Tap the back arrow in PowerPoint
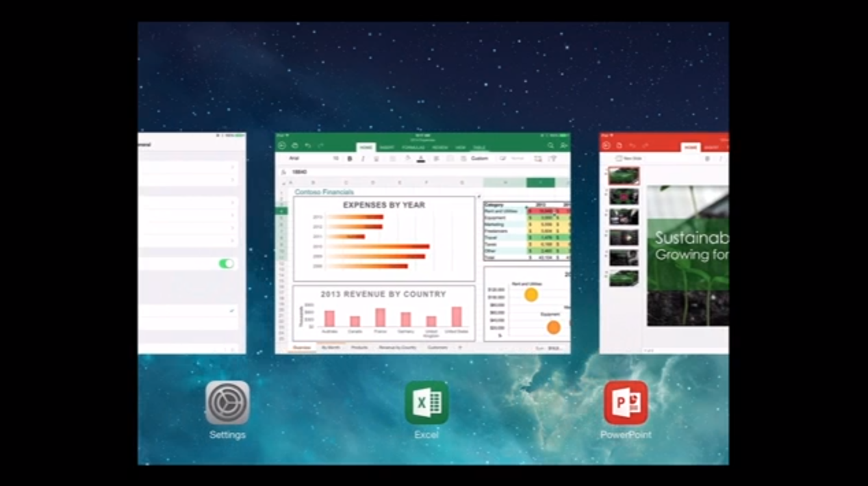Viewport: 868px width, 486px height. coord(606,146)
